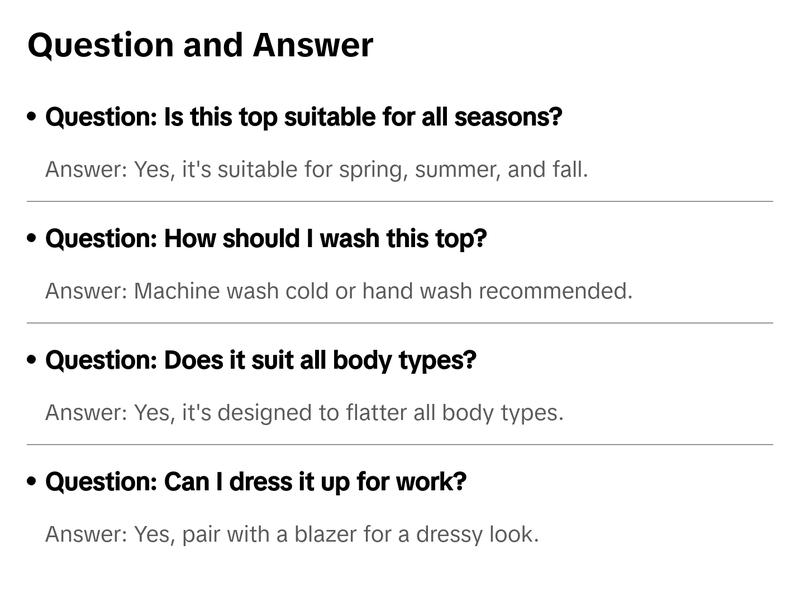The image size is (800, 598).
Task: Click the bullet beside the dress for work question
Action: [33, 482]
